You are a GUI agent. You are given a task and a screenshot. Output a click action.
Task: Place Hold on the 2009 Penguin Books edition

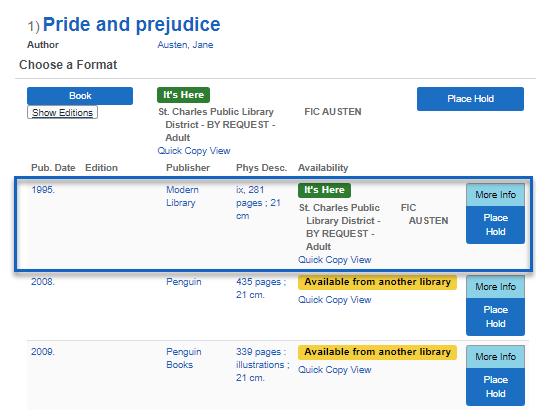coord(495,387)
